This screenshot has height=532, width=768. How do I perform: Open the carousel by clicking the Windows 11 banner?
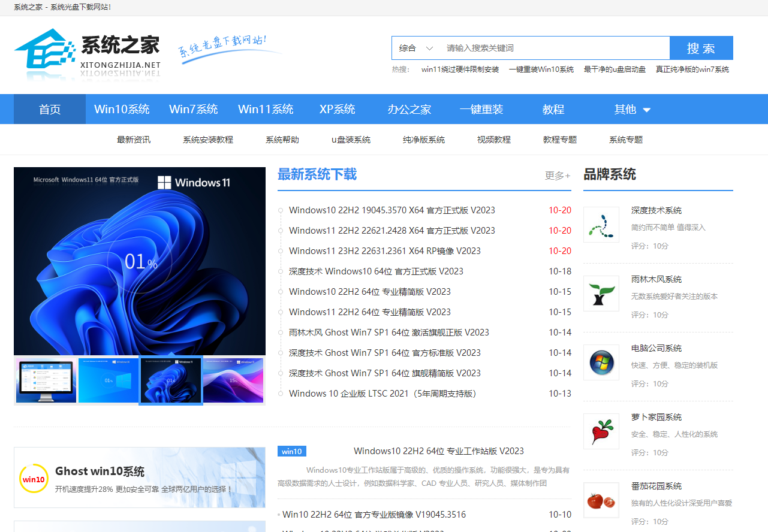pyautogui.click(x=139, y=261)
